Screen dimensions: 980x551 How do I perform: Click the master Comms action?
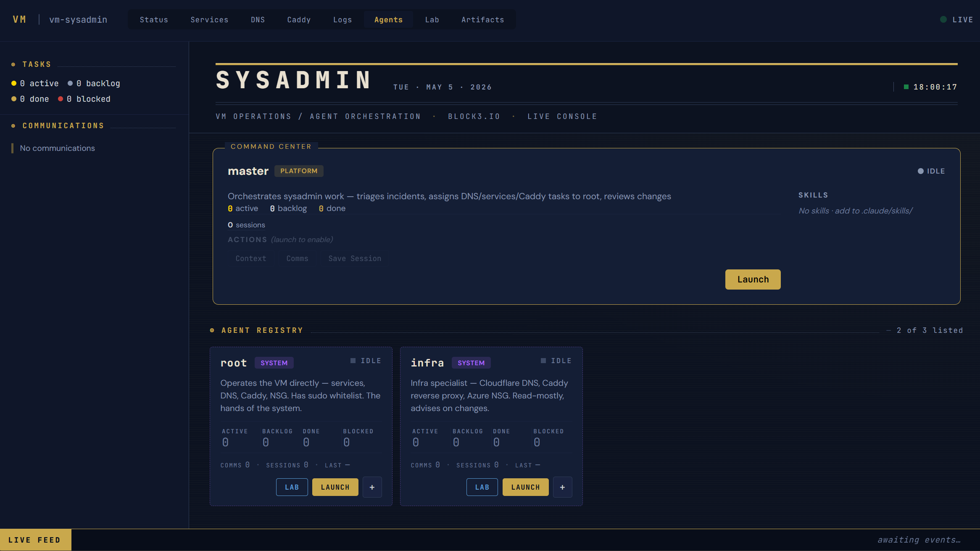(297, 258)
